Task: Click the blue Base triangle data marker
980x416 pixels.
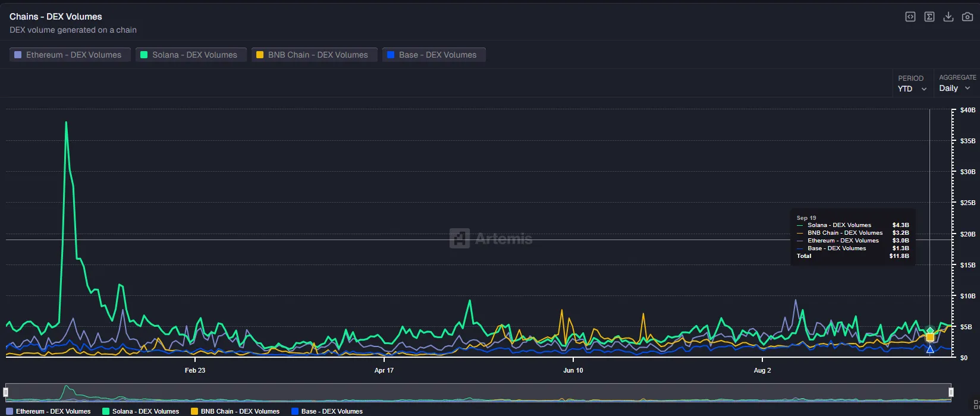Action: tap(930, 349)
